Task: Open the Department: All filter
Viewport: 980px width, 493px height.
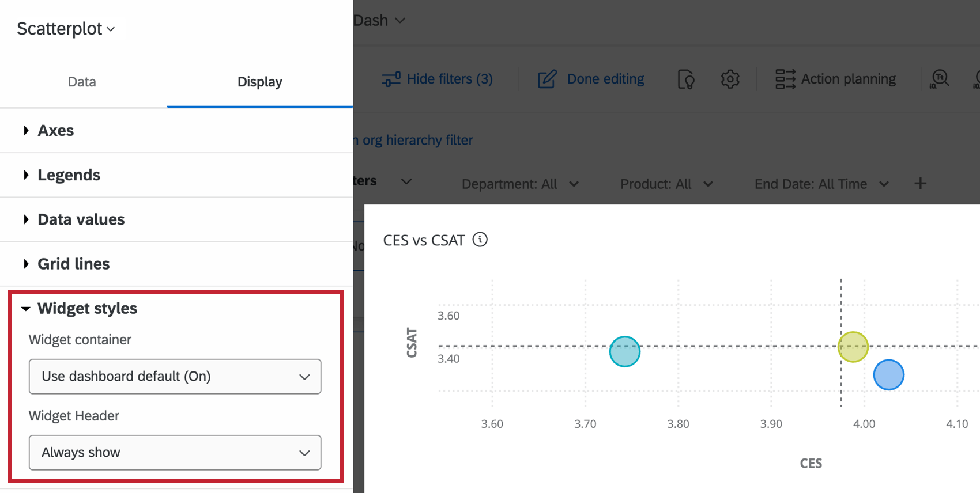Action: click(519, 184)
